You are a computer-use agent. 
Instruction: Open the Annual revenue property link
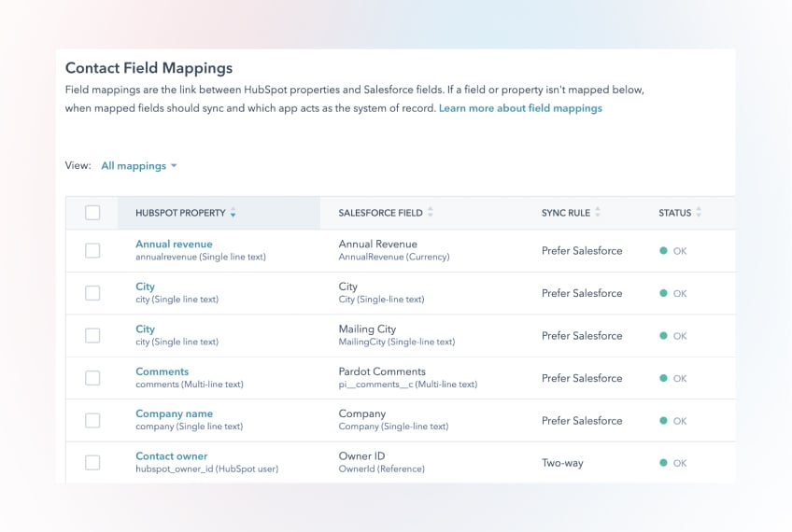[x=174, y=245]
